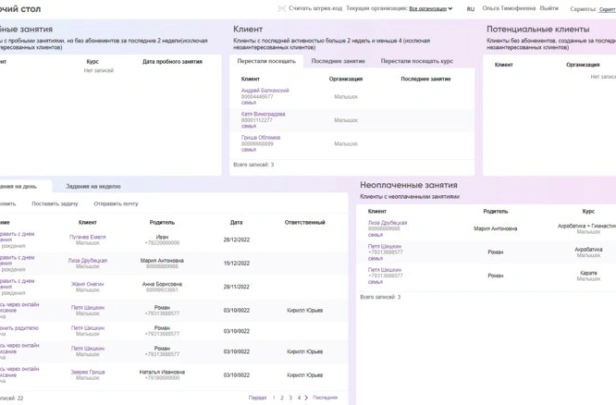Open Гриша Обломов client record
Screen dimensions: 616x405
(x=258, y=138)
